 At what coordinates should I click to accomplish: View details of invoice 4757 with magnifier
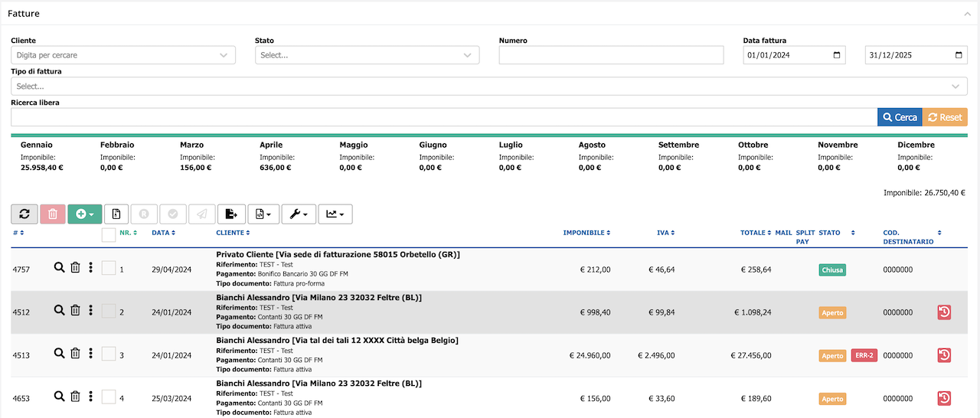(59, 267)
